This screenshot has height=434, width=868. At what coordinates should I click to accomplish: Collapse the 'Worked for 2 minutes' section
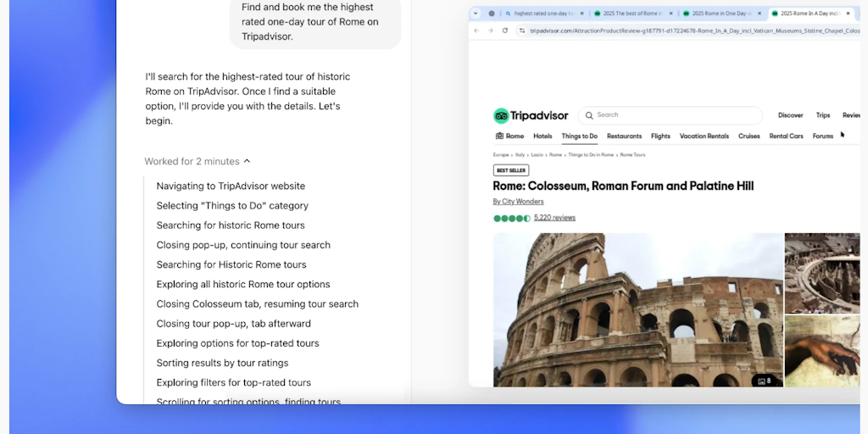click(197, 161)
